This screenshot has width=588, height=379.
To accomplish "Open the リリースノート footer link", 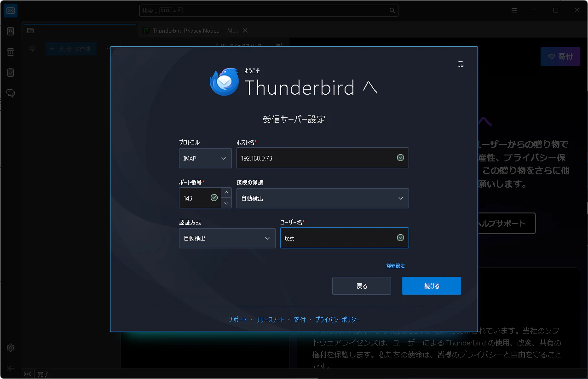I will (x=270, y=320).
